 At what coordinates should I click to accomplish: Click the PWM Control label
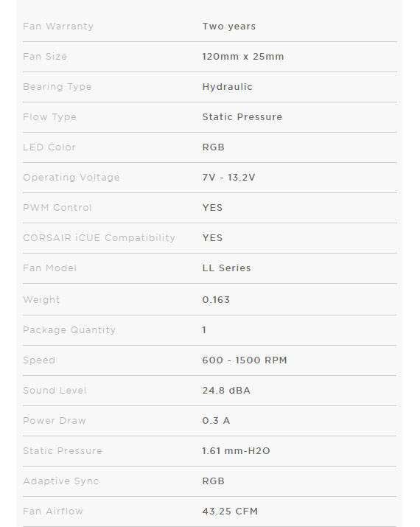(x=57, y=208)
